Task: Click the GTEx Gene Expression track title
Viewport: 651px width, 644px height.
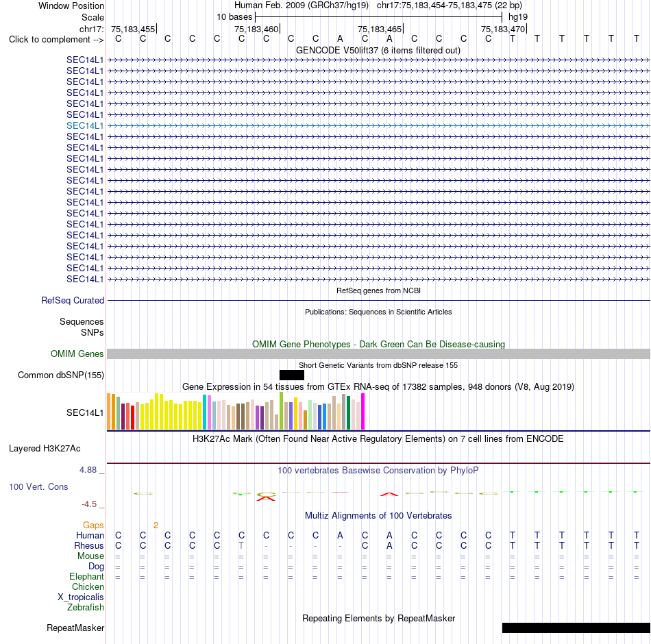Action: [378, 386]
